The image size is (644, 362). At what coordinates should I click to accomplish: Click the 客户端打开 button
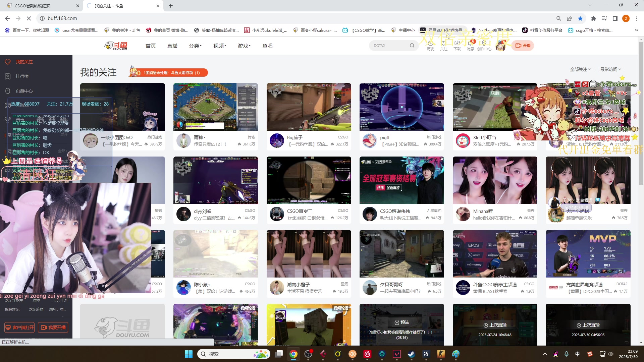pos(19,327)
